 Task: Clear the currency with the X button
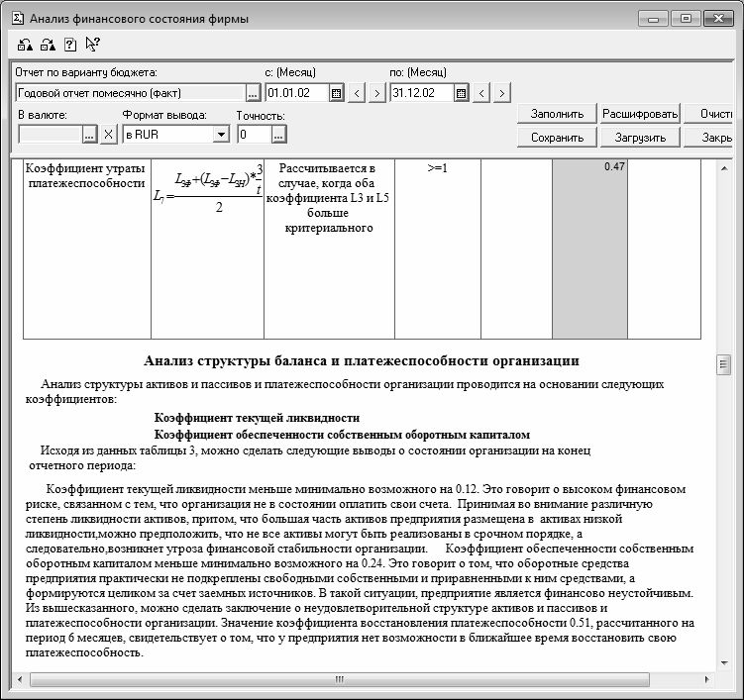click(x=109, y=135)
